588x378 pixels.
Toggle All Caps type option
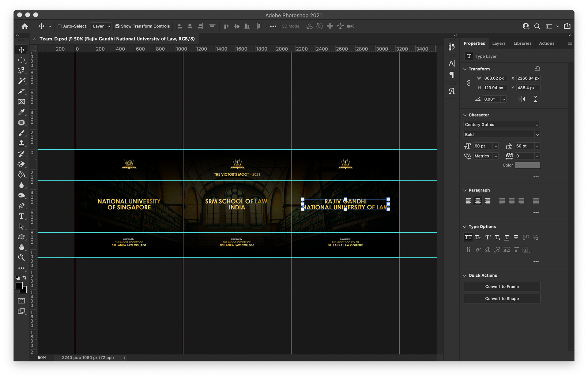(x=468, y=237)
